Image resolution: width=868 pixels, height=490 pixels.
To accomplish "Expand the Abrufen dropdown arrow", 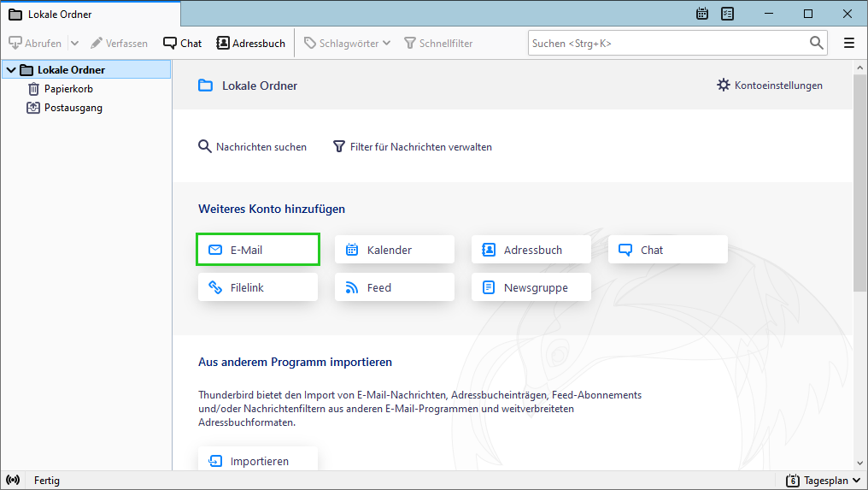I will click(74, 44).
